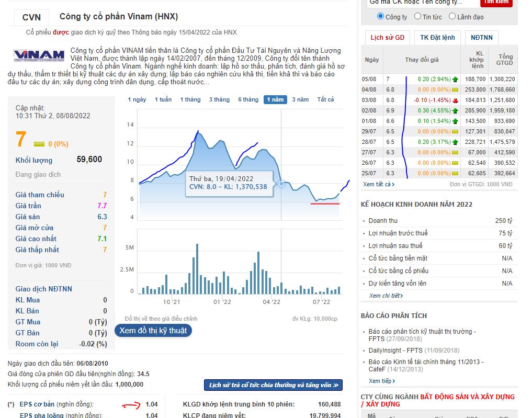This screenshot has height=418, width=532.
Task: Click the Giao dịch NĐTNN heading
Action: 44,289
